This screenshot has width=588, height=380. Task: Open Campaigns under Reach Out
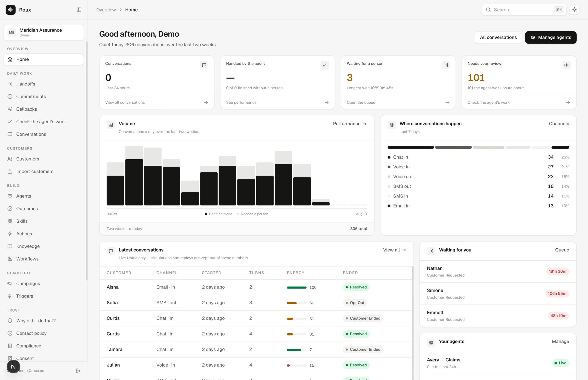click(x=44, y=284)
